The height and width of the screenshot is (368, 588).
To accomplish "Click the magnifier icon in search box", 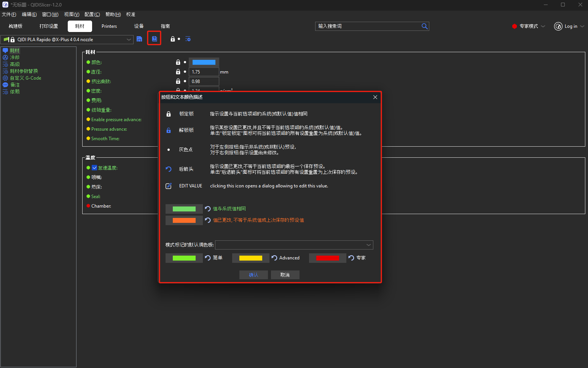I will [x=424, y=26].
